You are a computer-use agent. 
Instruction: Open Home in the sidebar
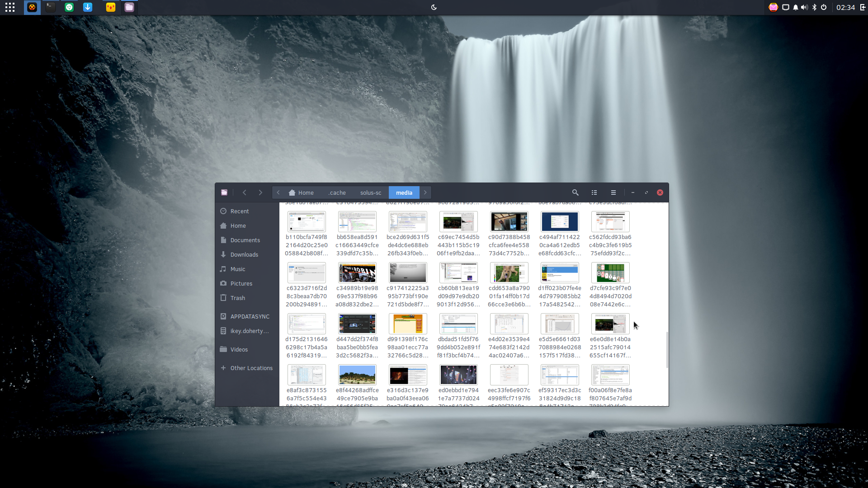(247, 225)
